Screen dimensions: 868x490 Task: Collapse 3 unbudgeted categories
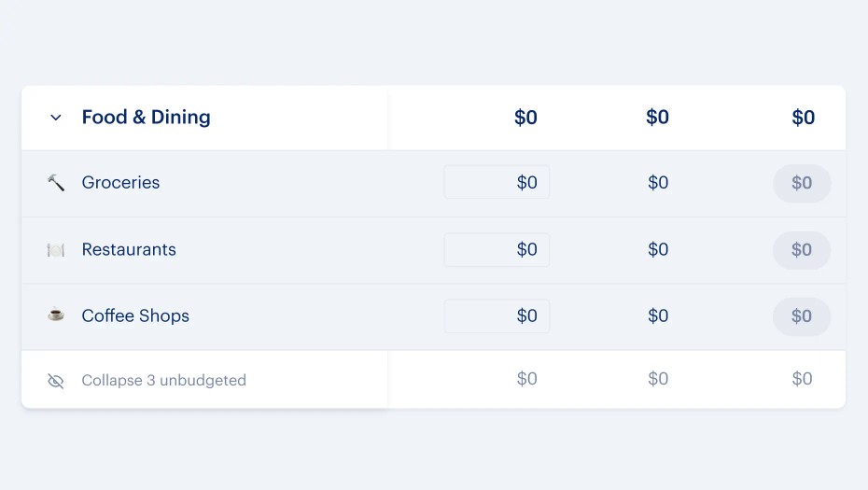click(163, 381)
